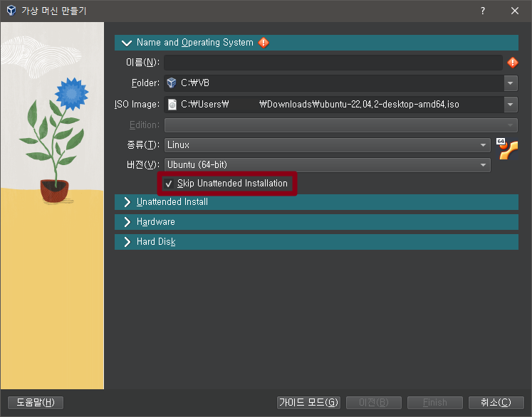Click into the empty name input field
Image resolution: width=532 pixels, height=417 pixels.
(333, 63)
